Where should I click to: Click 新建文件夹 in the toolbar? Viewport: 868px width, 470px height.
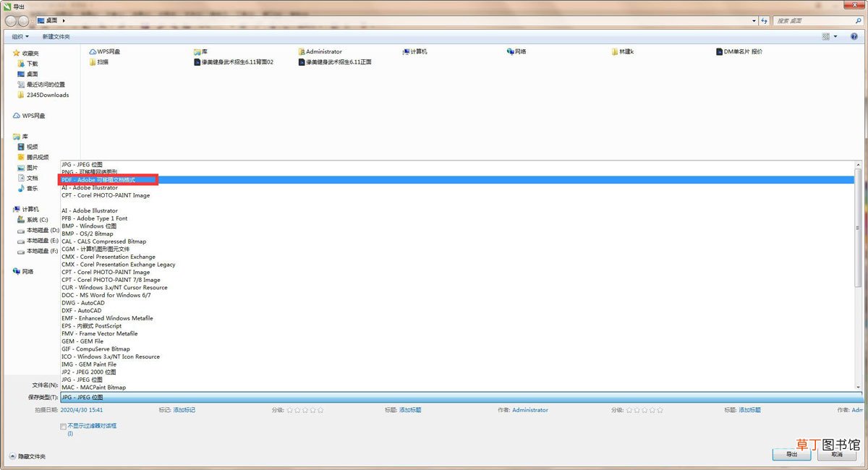click(x=56, y=36)
